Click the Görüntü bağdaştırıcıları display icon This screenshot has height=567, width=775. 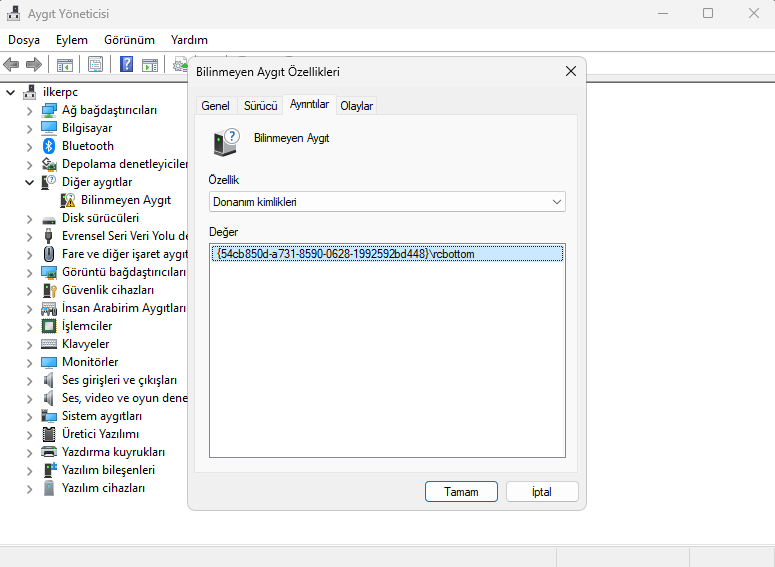click(x=49, y=272)
